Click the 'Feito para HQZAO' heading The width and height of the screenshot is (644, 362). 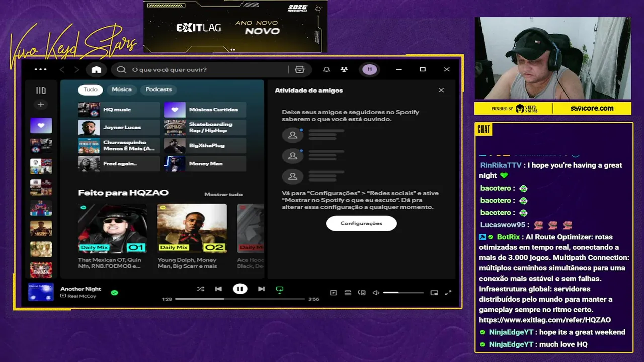[123, 193]
